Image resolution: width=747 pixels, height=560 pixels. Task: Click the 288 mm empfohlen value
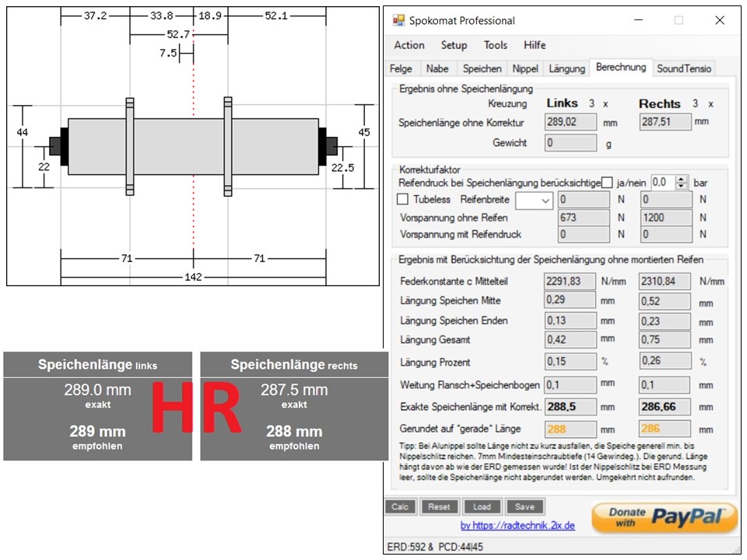click(294, 432)
